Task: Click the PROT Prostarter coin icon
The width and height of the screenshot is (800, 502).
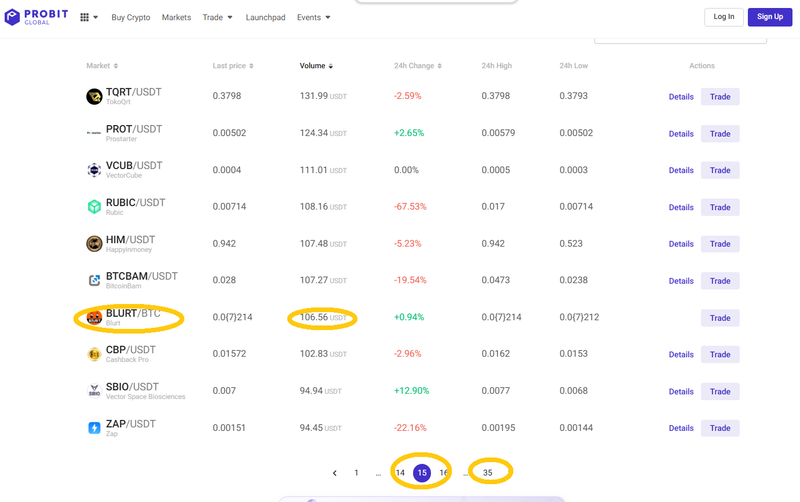Action: (x=94, y=133)
